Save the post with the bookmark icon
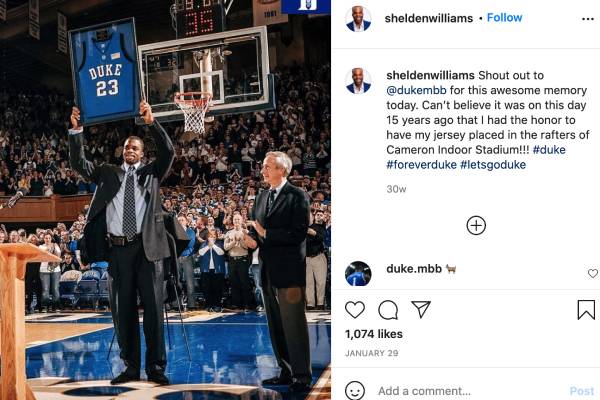 [x=586, y=310]
